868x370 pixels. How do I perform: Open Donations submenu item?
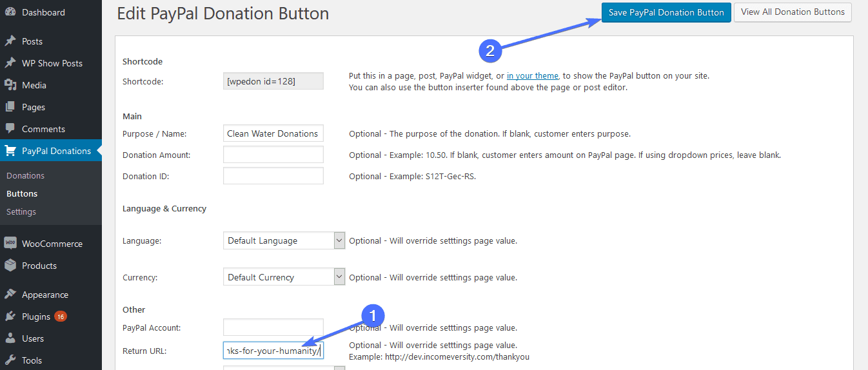pyautogui.click(x=25, y=175)
